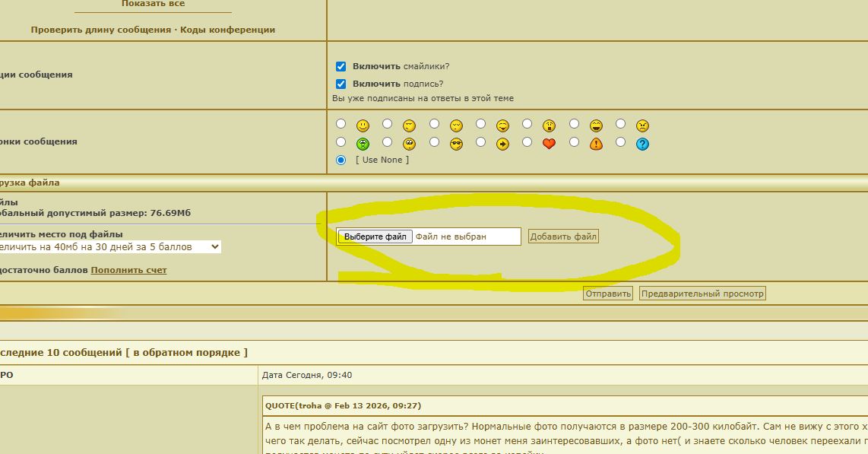Open Предварительный просмотр preview
This screenshot has width=868, height=454.
click(702, 294)
